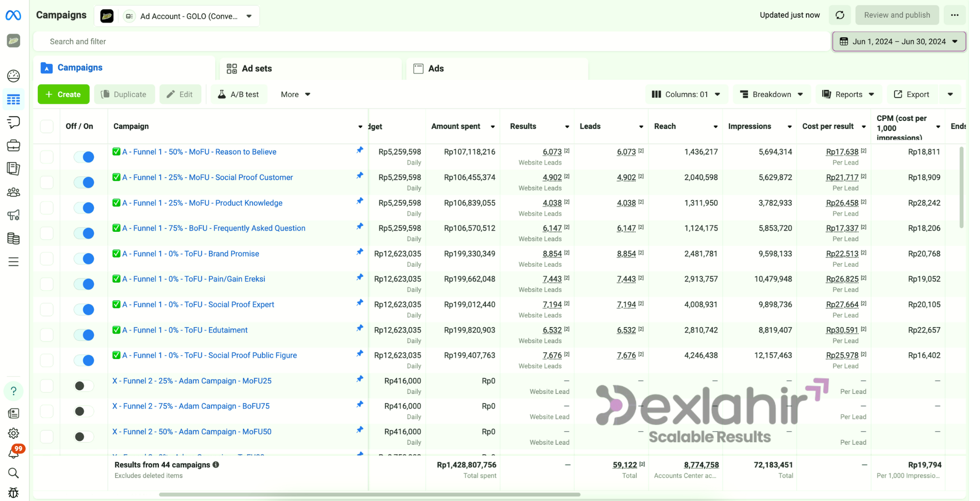
Task: Enable the Adam Campaign MoFU25 toggle
Action: coord(84,386)
